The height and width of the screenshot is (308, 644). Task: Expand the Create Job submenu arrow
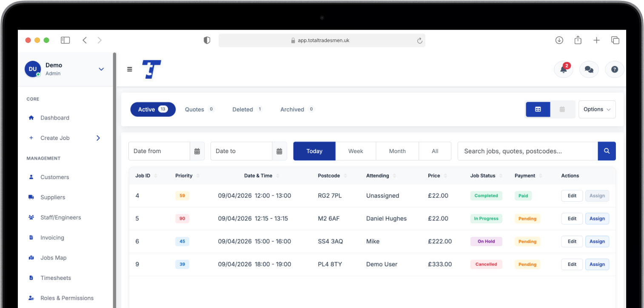[x=98, y=138]
